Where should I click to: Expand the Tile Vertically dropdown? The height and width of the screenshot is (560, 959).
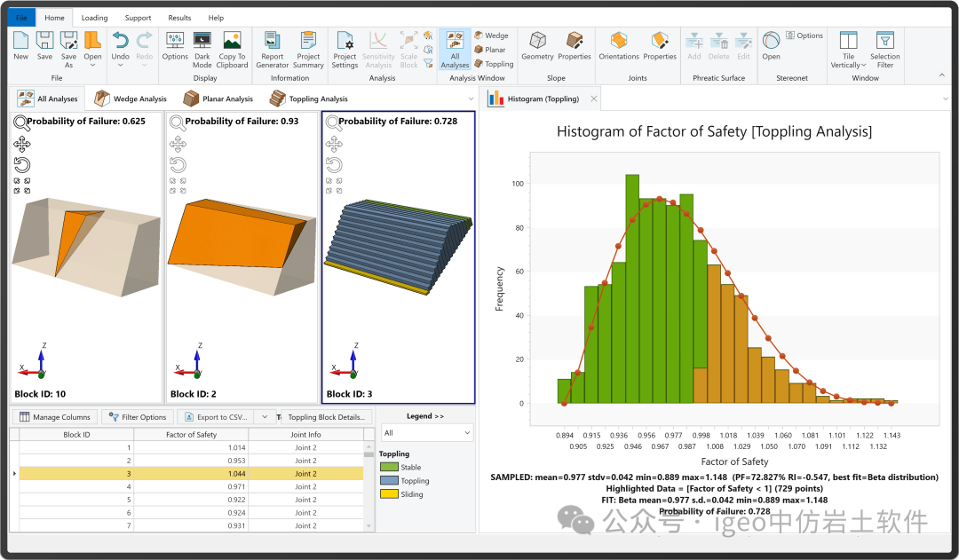(x=864, y=65)
